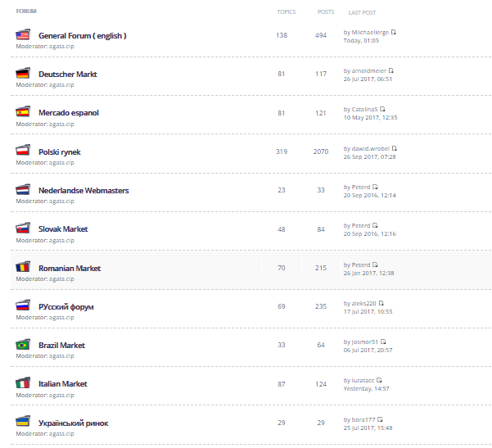Open the Italian Market forum

pos(62,384)
